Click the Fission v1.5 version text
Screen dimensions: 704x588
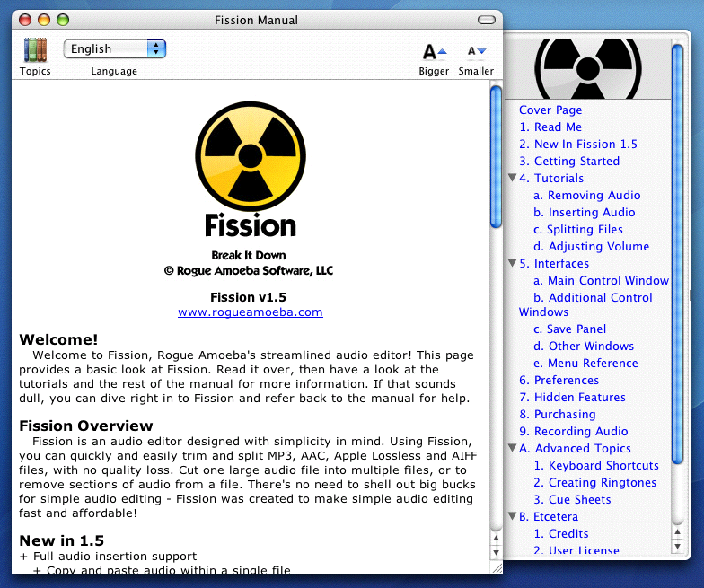(x=248, y=297)
